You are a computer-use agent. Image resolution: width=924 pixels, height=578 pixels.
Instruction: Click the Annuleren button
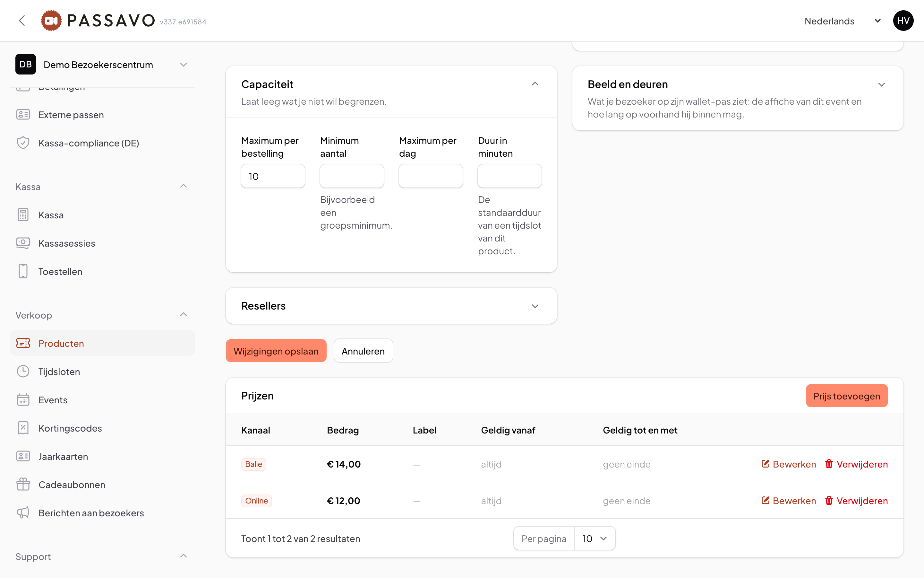[363, 351]
